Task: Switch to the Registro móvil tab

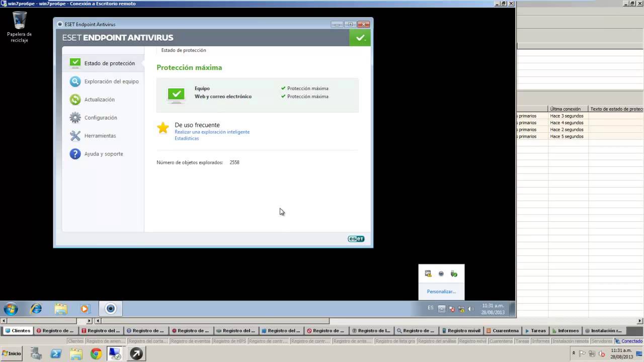Action: pos(461,331)
